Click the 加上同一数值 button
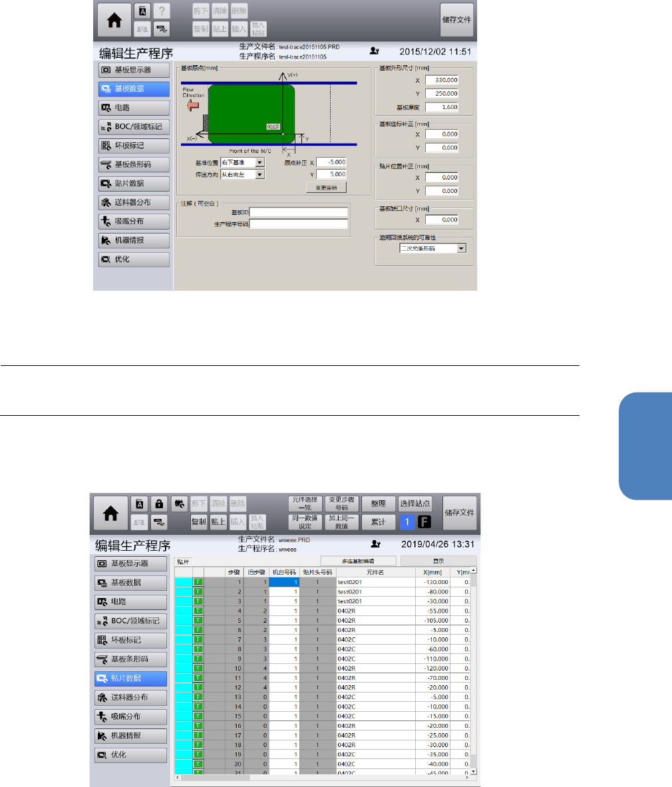 point(342,522)
